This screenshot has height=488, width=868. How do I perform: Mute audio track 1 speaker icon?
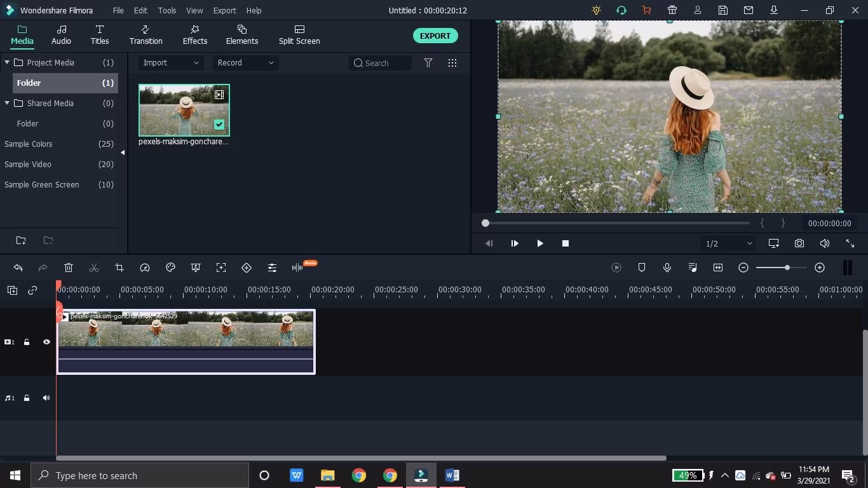(46, 398)
